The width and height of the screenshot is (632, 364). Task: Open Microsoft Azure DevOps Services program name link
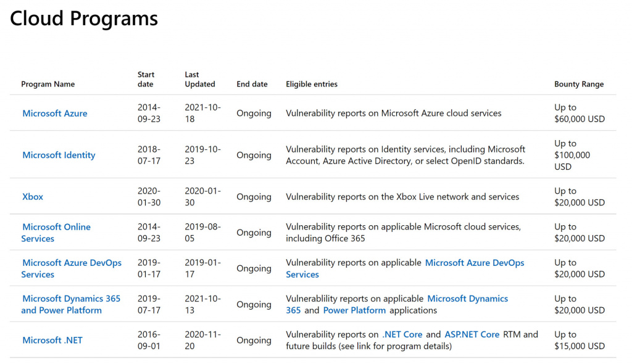coord(72,268)
